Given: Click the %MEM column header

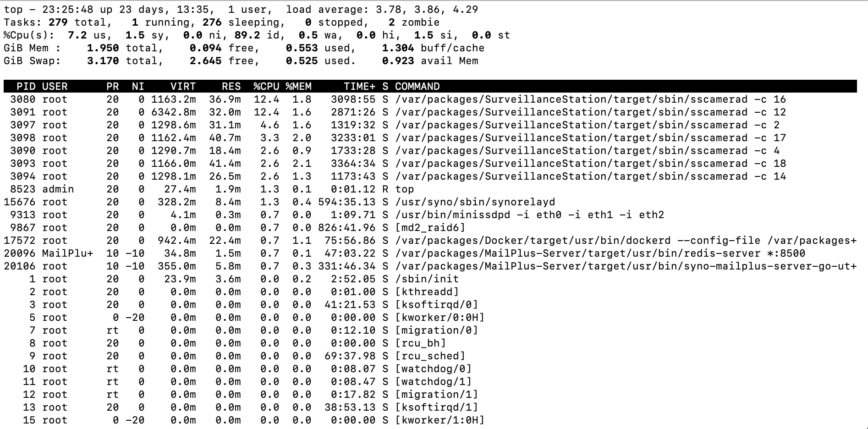Looking at the screenshot, I should coord(298,87).
